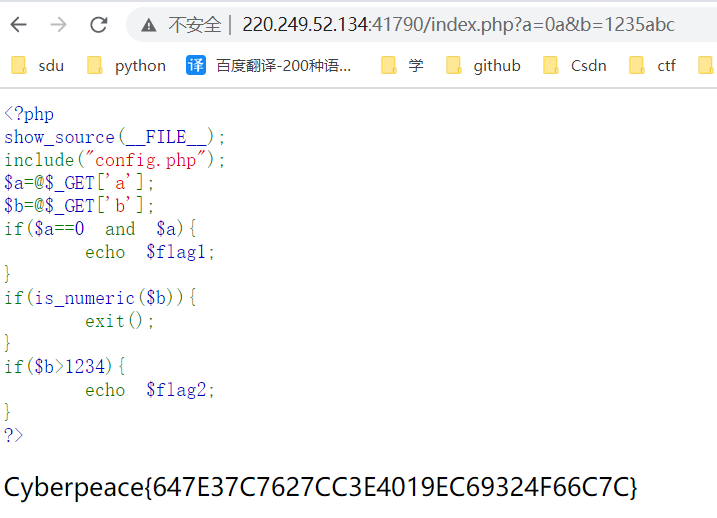Open the sdu bookmark folder
Image resolution: width=717 pixels, height=518 pixels.
point(37,65)
